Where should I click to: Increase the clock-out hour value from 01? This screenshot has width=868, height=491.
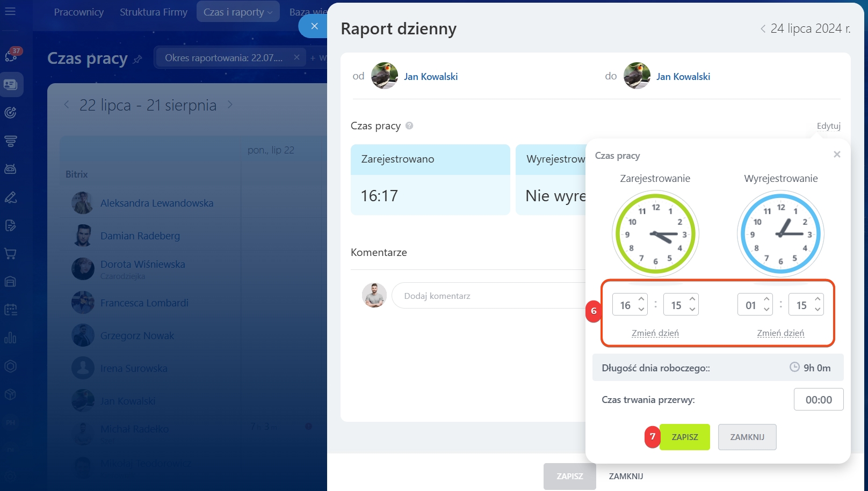tap(766, 299)
